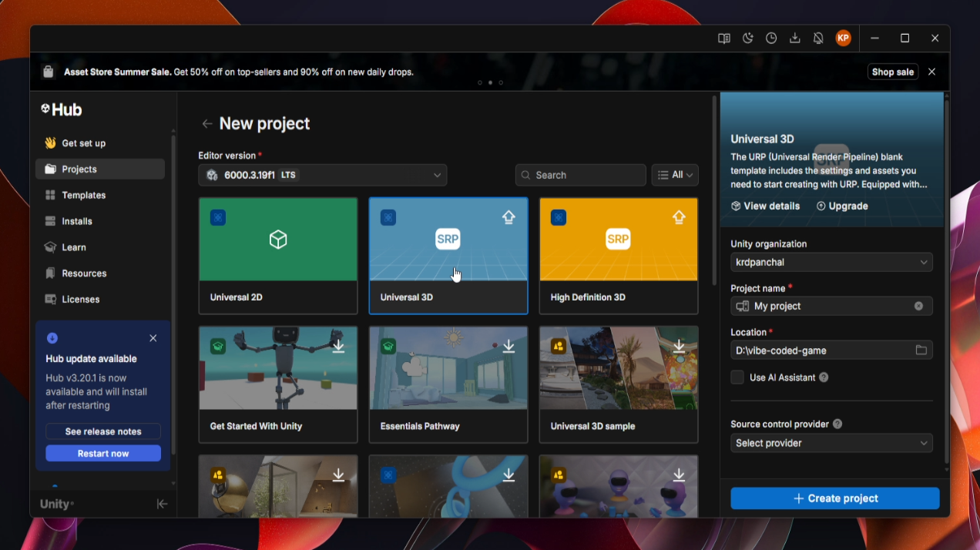Image resolution: width=980 pixels, height=550 pixels.
Task: Open the All filter dropdown
Action: tap(675, 175)
